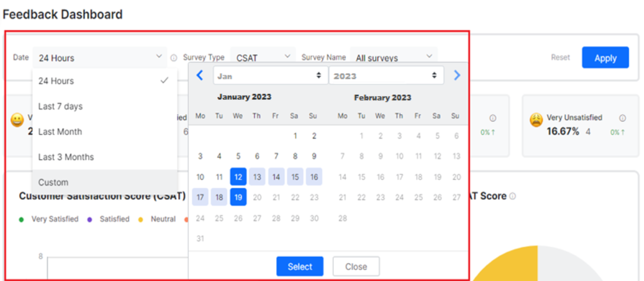This screenshot has width=644, height=281.
Task: Click the green Very Satisfied legend dot
Action: point(21,219)
